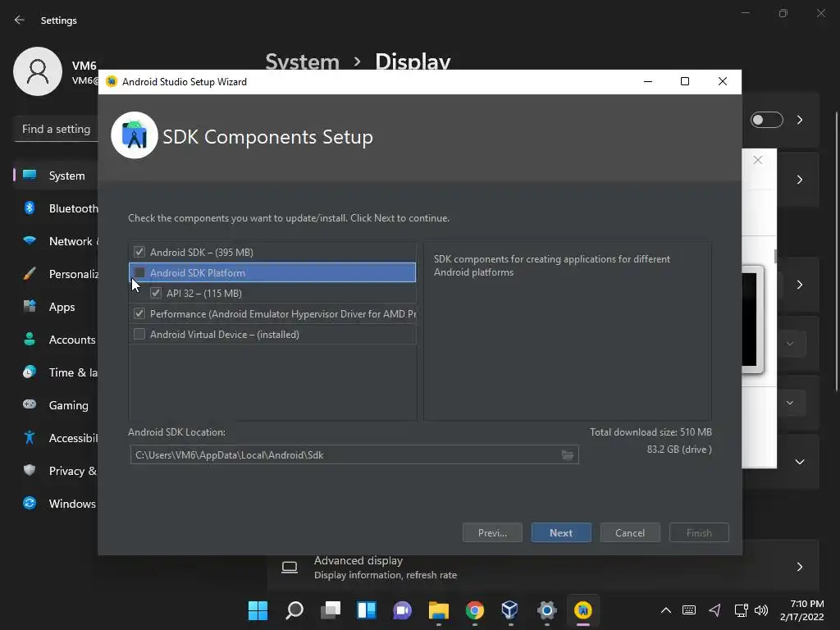Open Accessibility in Settings sidebar
The image size is (840, 630).
point(56,438)
